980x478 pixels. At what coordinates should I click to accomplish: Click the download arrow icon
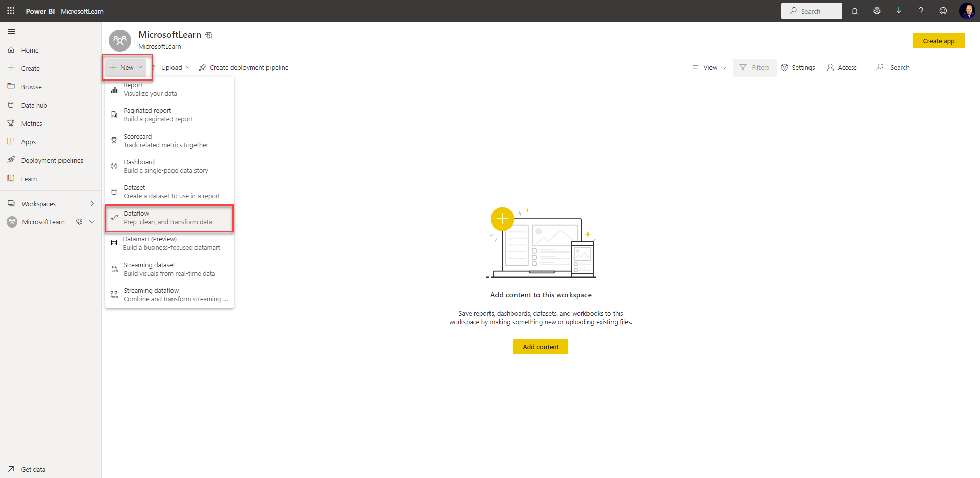[x=899, y=11]
